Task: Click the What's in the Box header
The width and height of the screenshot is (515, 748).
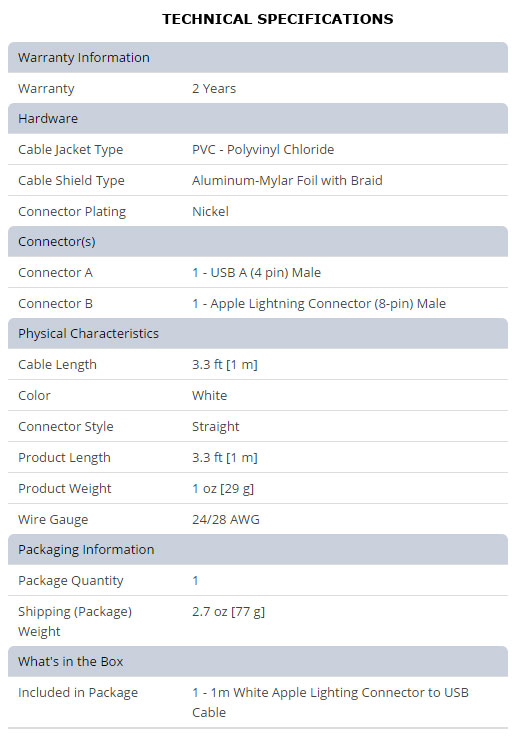Action: (x=258, y=662)
